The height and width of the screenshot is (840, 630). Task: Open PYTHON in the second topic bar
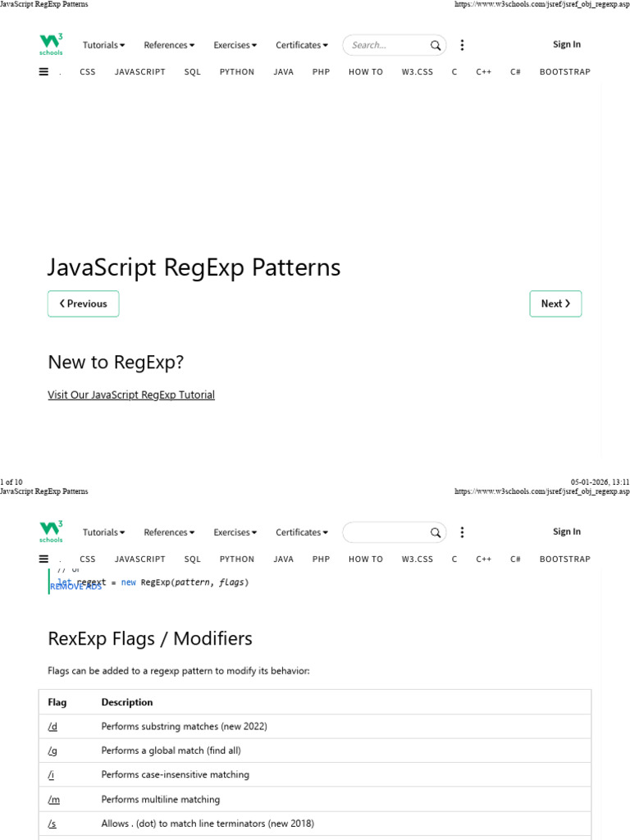[237, 559]
